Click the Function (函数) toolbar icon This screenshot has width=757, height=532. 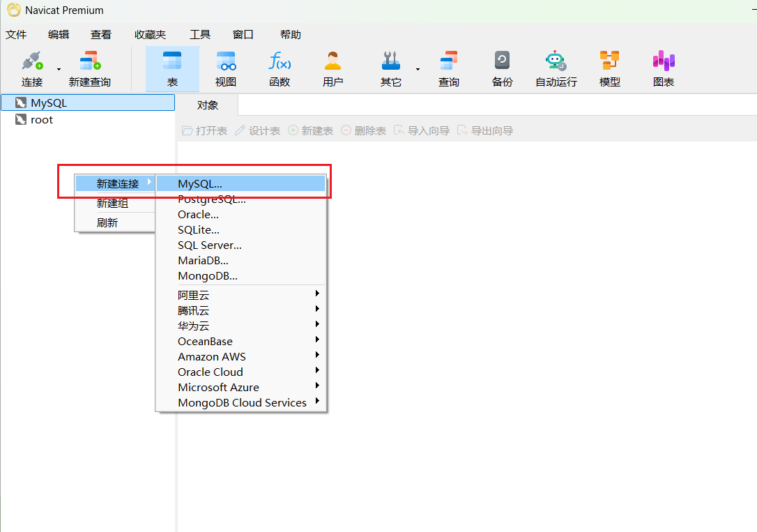280,61
